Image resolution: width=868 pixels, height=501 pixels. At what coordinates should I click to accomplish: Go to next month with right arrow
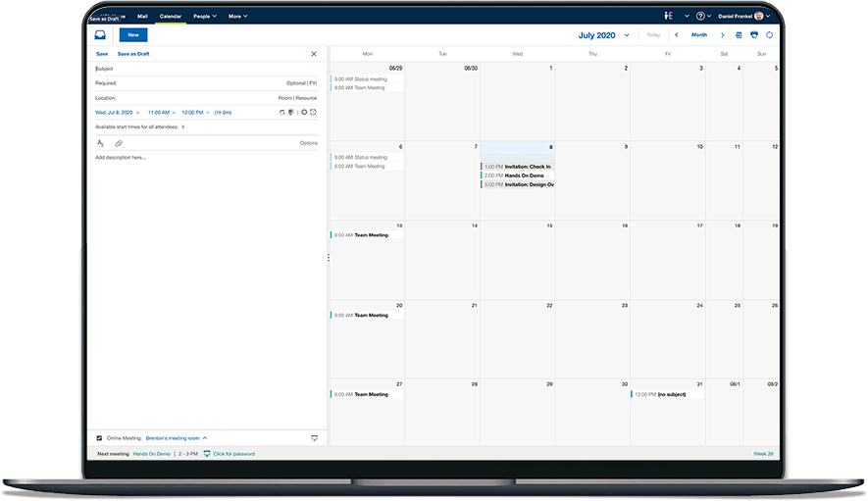pyautogui.click(x=721, y=34)
